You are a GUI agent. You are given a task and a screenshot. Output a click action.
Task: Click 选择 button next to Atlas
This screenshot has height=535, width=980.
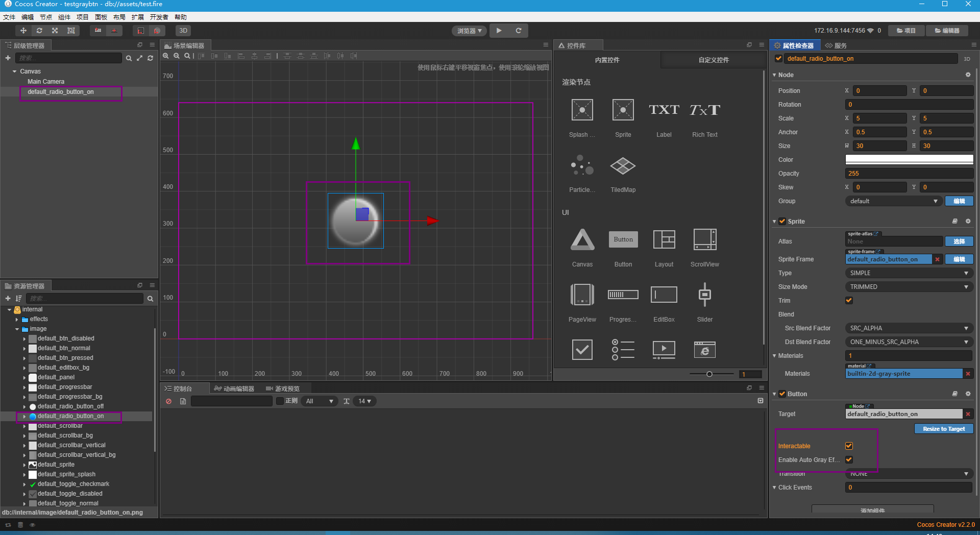[x=959, y=241]
